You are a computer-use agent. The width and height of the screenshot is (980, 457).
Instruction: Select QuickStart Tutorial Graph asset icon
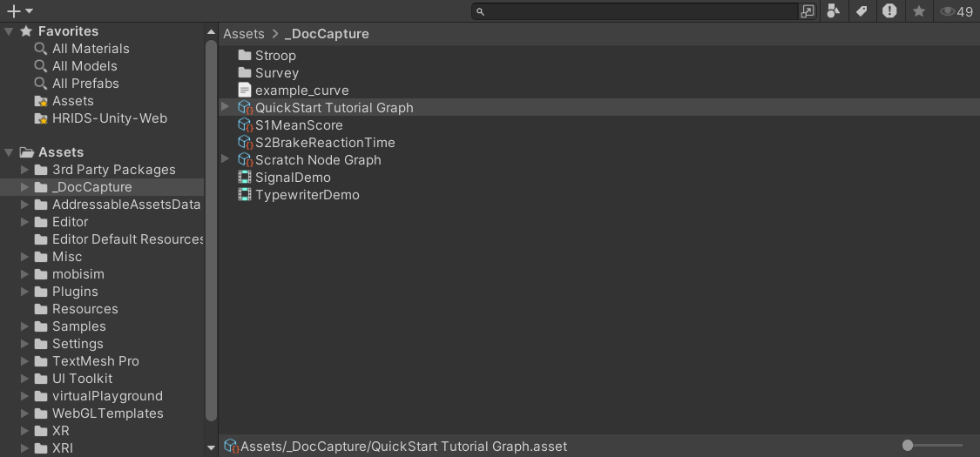pos(246,108)
